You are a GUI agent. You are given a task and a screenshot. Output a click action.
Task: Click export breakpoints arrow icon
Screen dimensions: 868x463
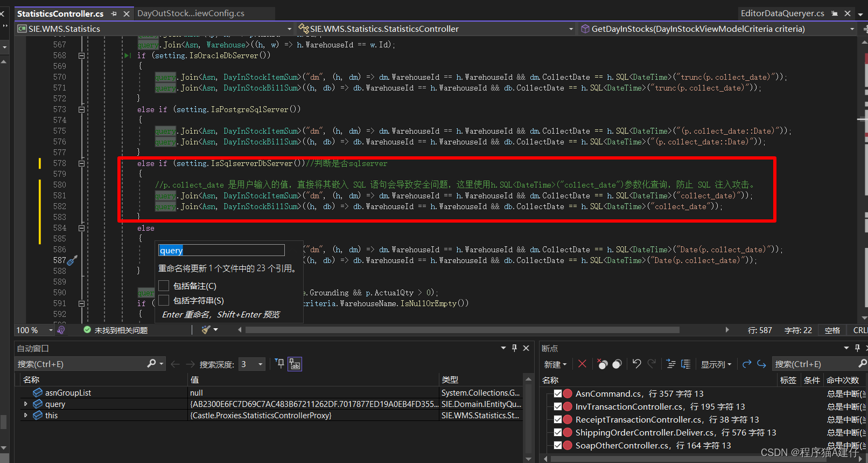[x=747, y=364]
